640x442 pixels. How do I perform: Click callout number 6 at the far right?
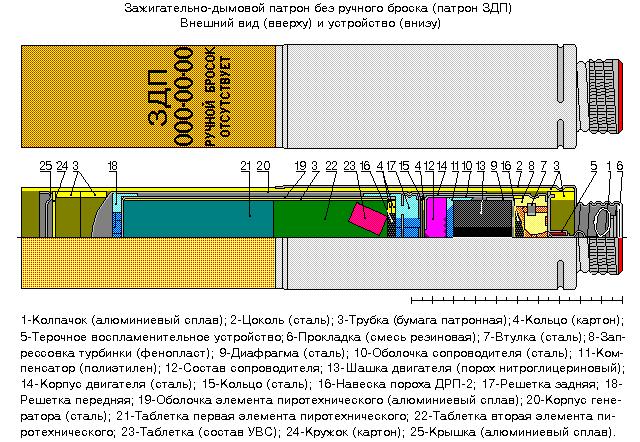(620, 166)
